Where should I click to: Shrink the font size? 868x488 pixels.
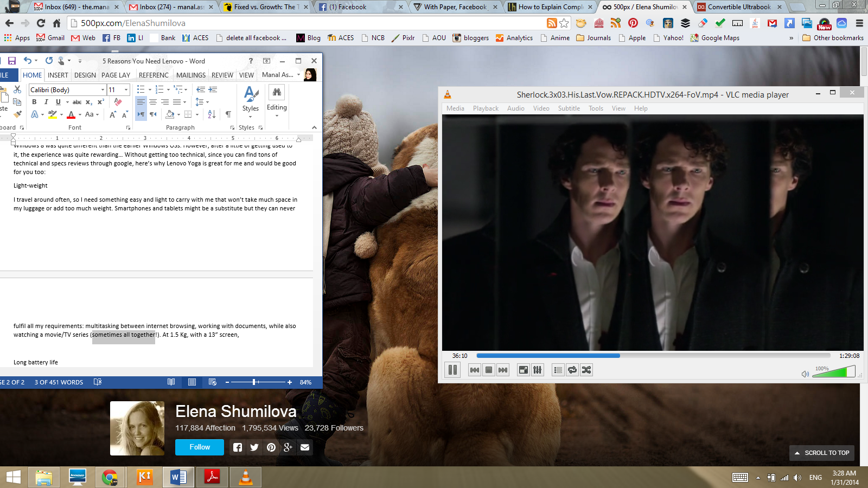pyautogui.click(x=125, y=114)
